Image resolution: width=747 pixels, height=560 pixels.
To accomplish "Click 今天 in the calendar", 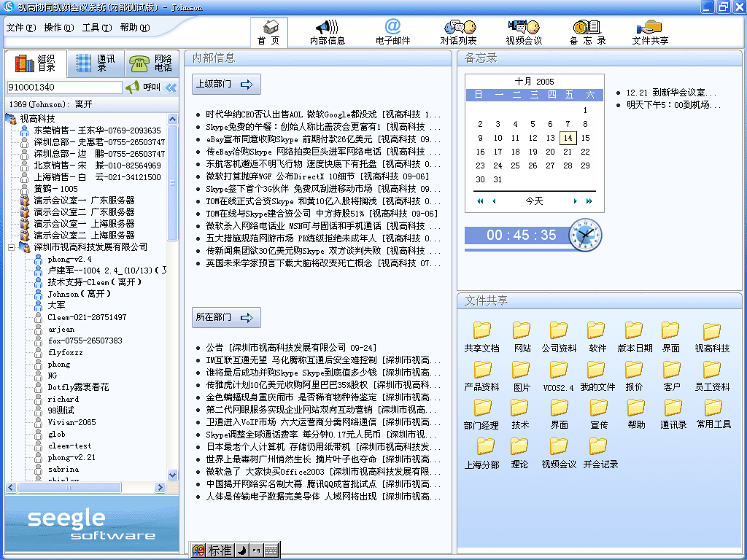I will (535, 201).
